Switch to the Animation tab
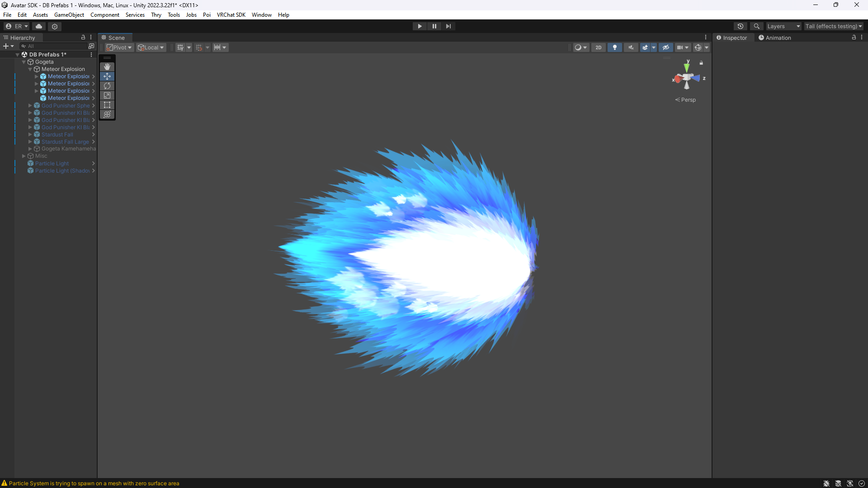The width and height of the screenshot is (868, 488). pyautogui.click(x=774, y=38)
